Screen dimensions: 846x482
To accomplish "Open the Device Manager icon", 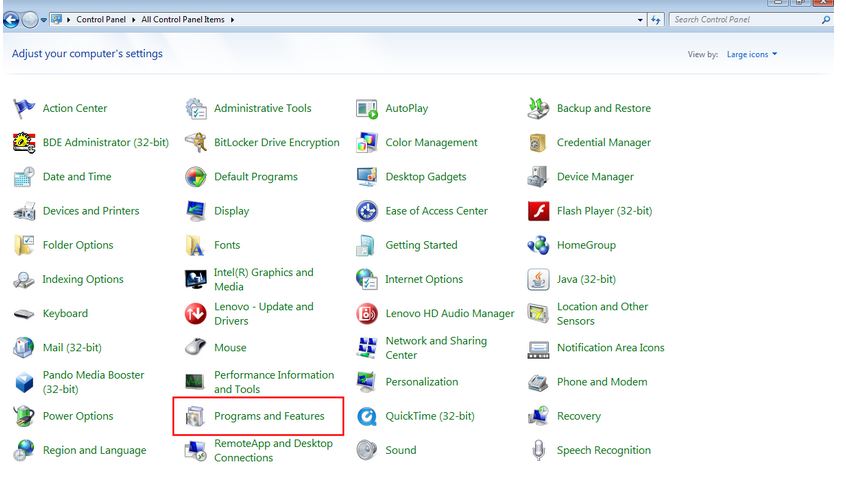I will tap(538, 177).
